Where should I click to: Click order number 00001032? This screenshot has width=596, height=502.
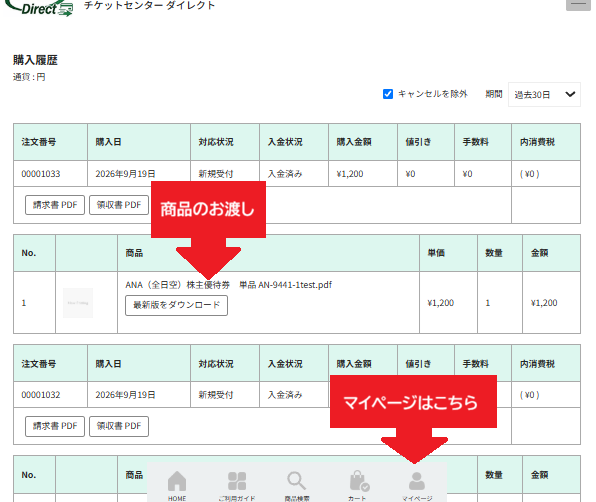41,395
